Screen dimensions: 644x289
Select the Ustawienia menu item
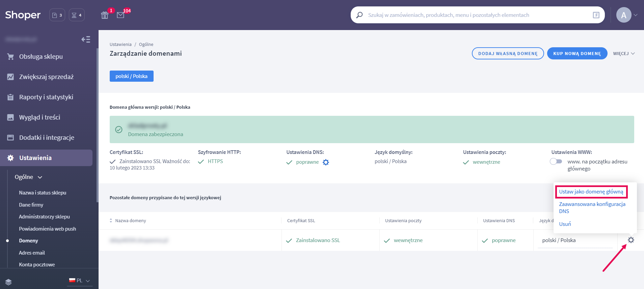point(46,158)
